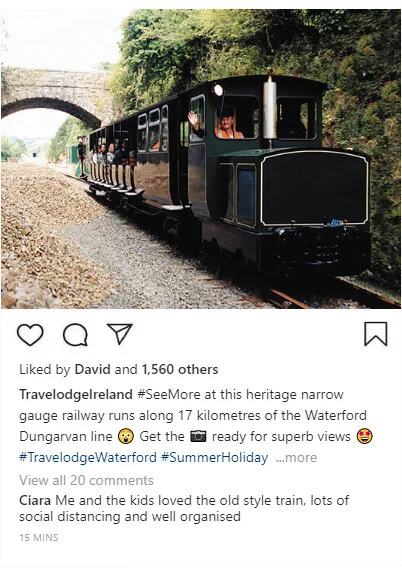Click the surprised face emoji in caption
Screen dimensions: 402x574
(126, 436)
